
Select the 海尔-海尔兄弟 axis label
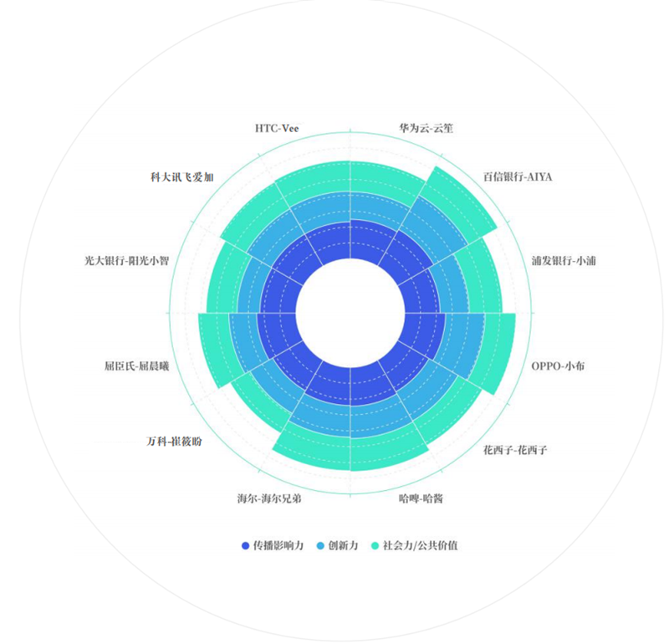click(x=269, y=498)
